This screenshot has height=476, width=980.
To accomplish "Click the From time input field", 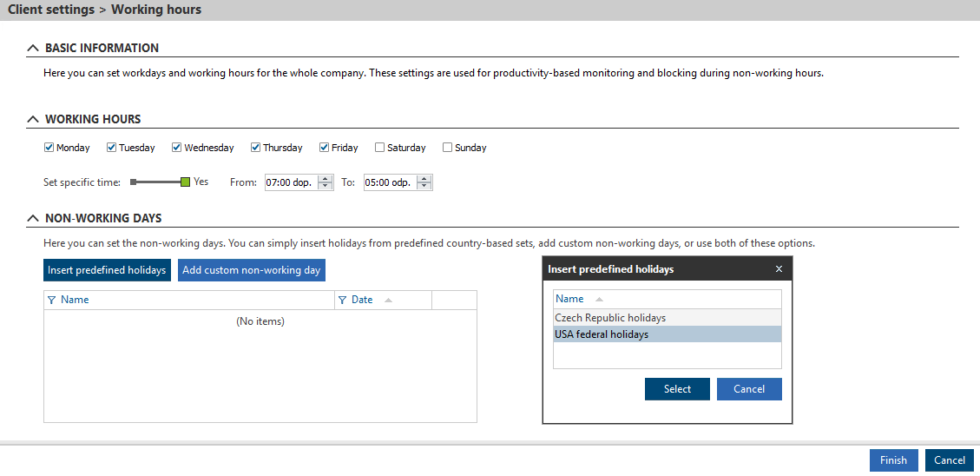I will 290,182.
